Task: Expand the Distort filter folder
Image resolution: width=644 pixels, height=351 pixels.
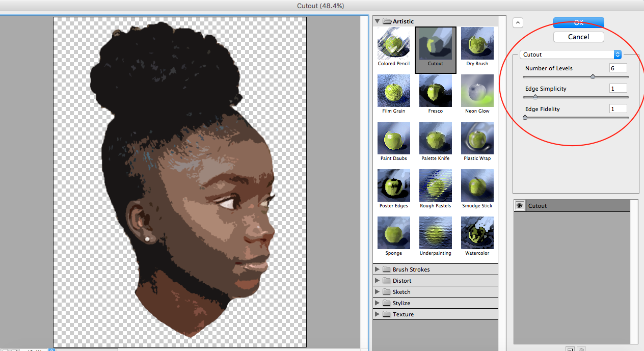Action: (x=378, y=281)
